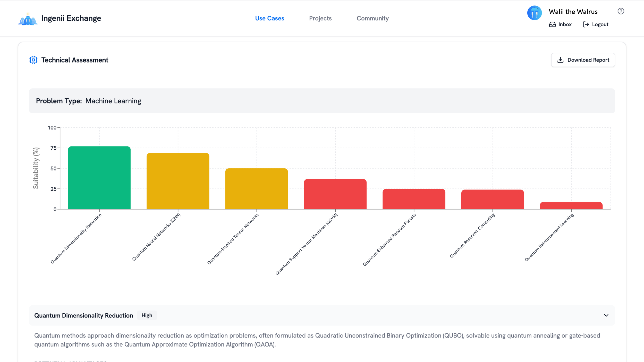Screen dimensions: 644x362
Task: Click Walii the Walrus avatar picture
Action: pyautogui.click(x=534, y=12)
